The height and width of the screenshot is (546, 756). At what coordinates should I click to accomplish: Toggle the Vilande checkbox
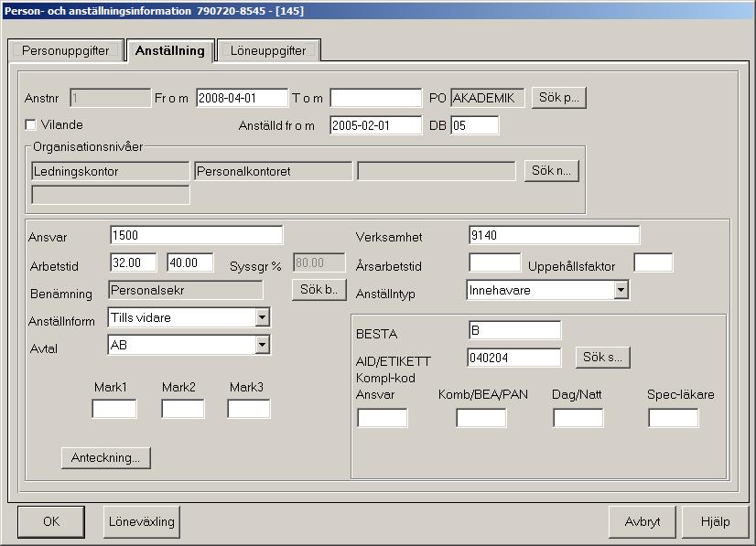[x=31, y=124]
